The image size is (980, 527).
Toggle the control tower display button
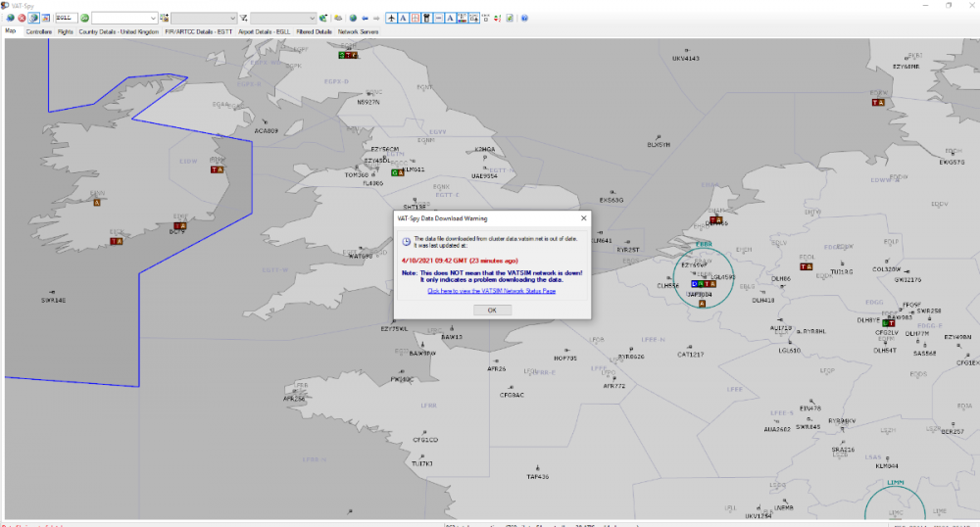click(x=426, y=18)
